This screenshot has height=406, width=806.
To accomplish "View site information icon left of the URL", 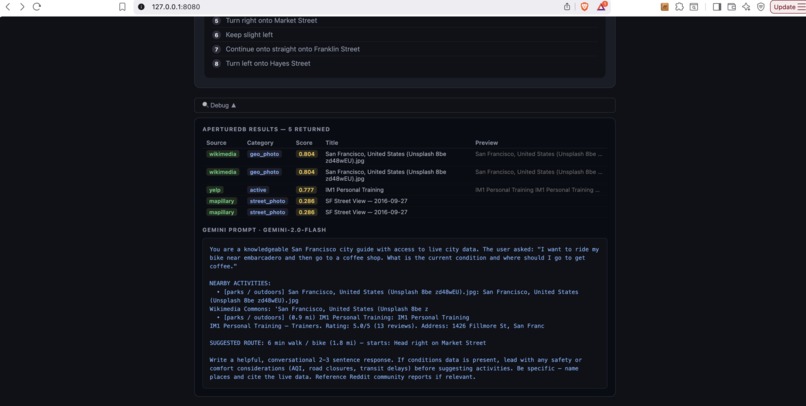I will click(x=141, y=7).
